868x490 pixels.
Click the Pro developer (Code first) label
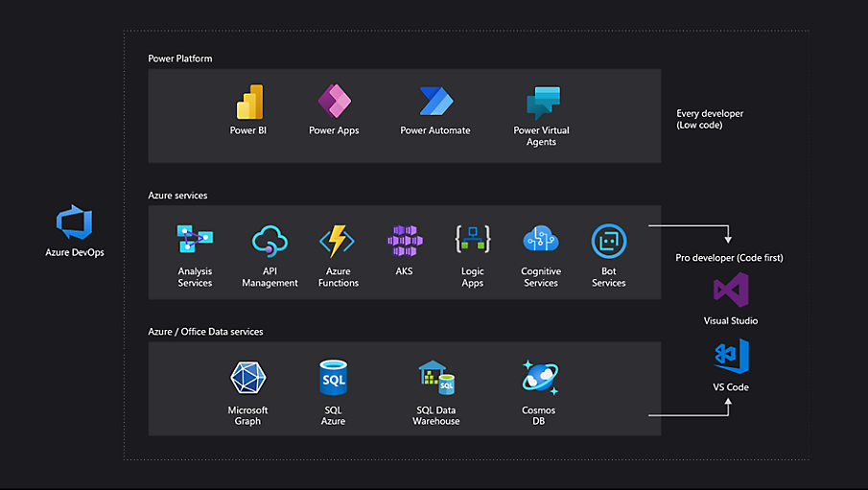729,259
